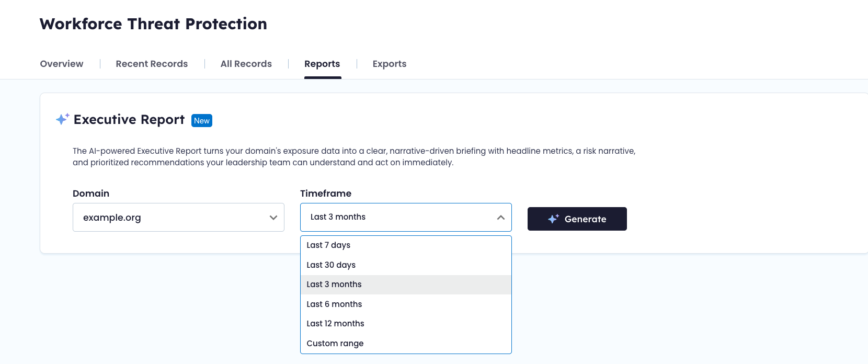
Task: Click the Generate button
Action: 577,219
